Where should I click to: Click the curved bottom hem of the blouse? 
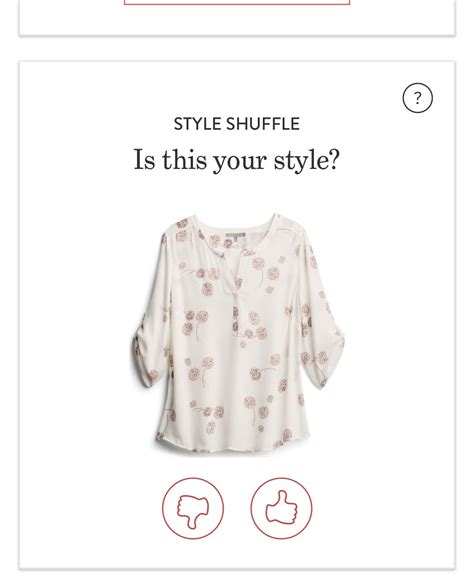(x=233, y=447)
